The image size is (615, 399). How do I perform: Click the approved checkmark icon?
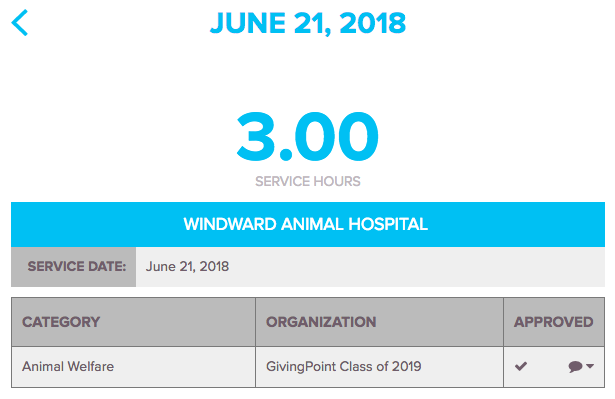521,366
